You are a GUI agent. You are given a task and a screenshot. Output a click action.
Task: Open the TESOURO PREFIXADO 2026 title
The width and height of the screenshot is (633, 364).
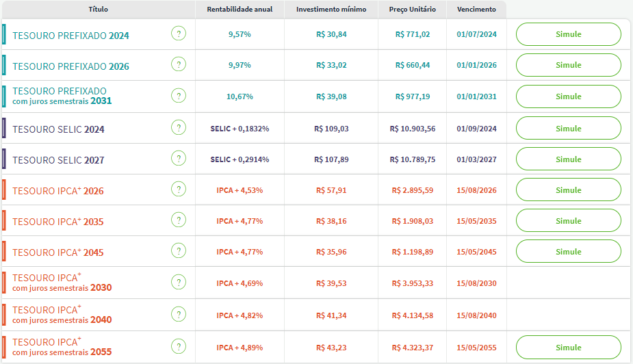(x=70, y=66)
